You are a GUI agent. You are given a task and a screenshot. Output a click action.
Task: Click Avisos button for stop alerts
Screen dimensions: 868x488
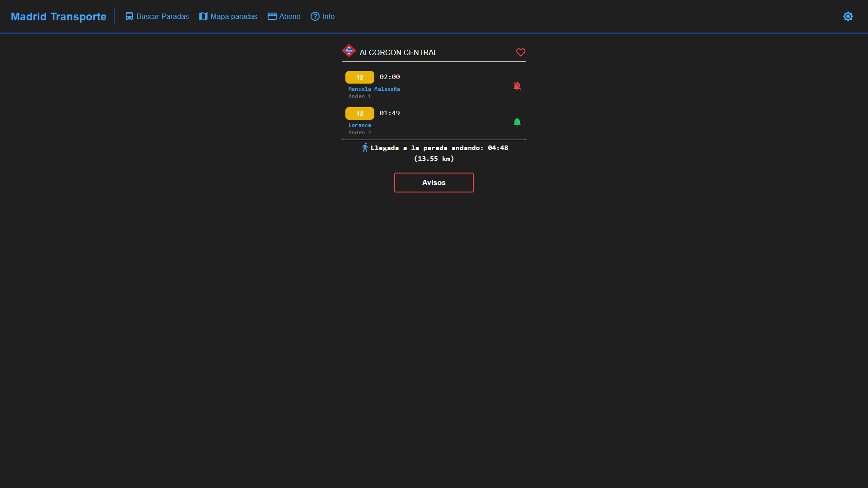click(x=434, y=183)
